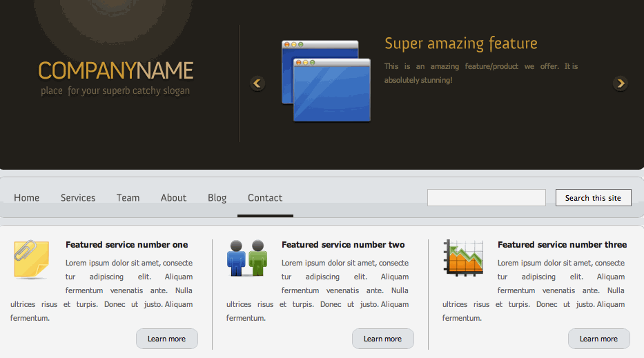
Task: Click Learn more under service number one
Action: point(167,339)
